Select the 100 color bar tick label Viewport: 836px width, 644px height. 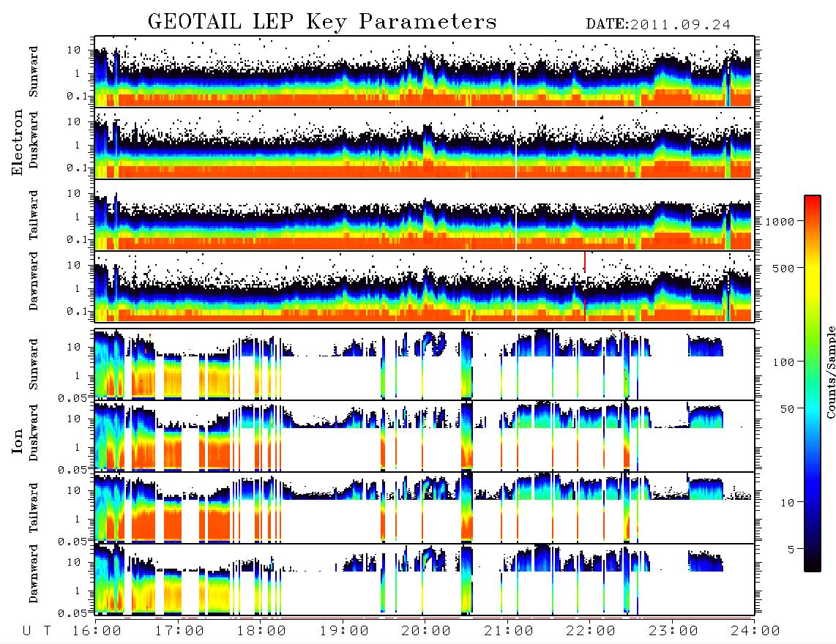click(x=783, y=362)
